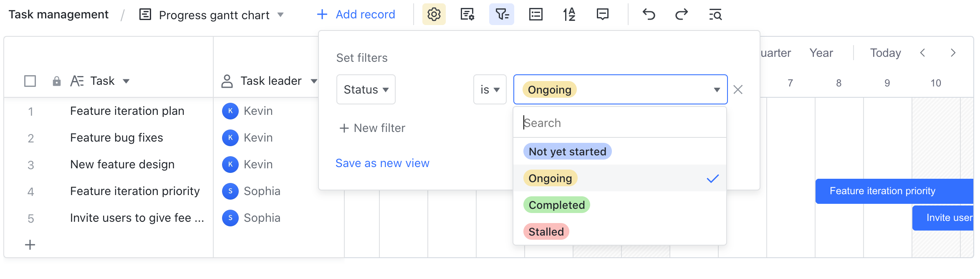Click the active filter icon

point(501,14)
